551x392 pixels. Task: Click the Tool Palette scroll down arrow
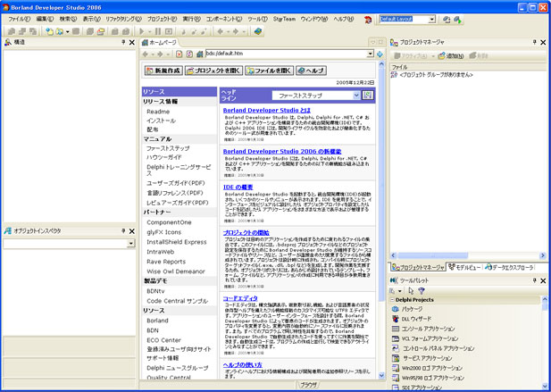(x=545, y=387)
